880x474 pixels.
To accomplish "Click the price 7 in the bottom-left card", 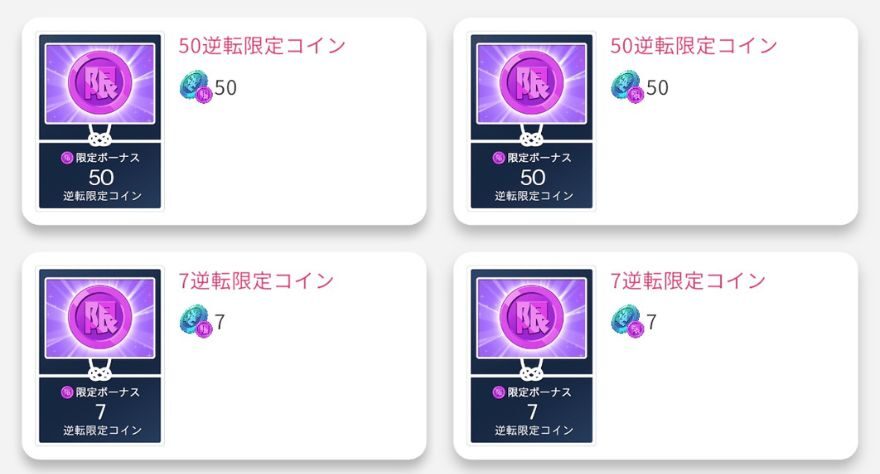I will 220,323.
